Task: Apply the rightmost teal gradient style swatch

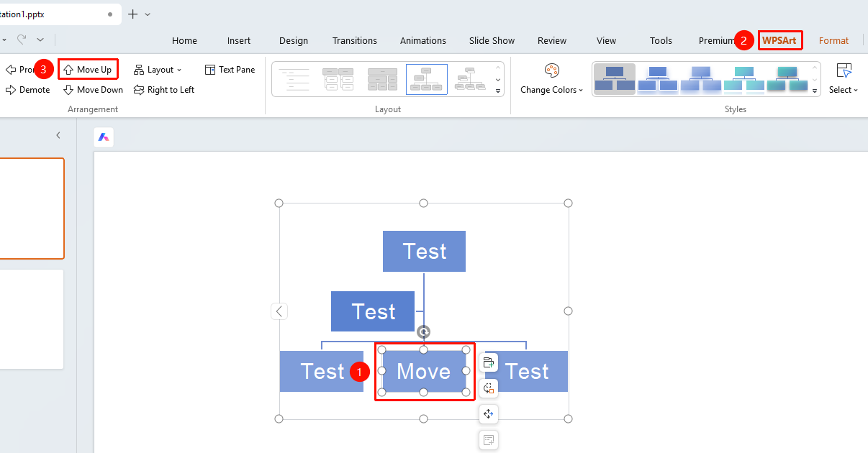Action: point(787,79)
